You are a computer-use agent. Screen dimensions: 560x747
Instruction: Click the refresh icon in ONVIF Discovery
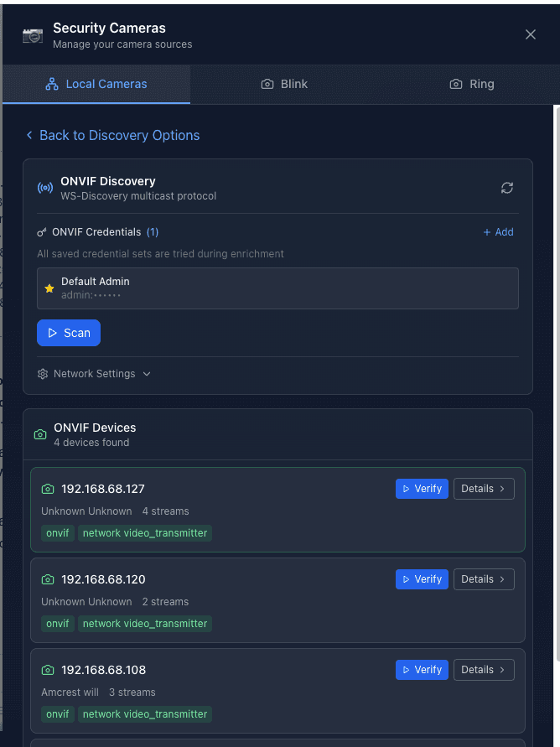[x=507, y=188]
